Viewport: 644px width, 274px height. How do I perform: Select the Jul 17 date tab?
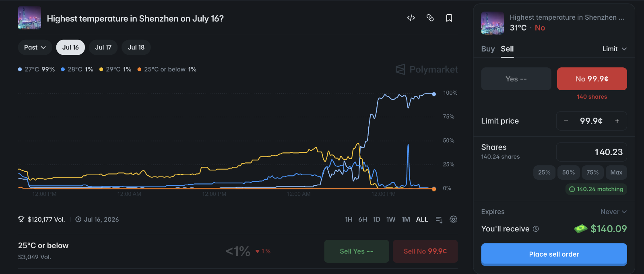click(103, 48)
